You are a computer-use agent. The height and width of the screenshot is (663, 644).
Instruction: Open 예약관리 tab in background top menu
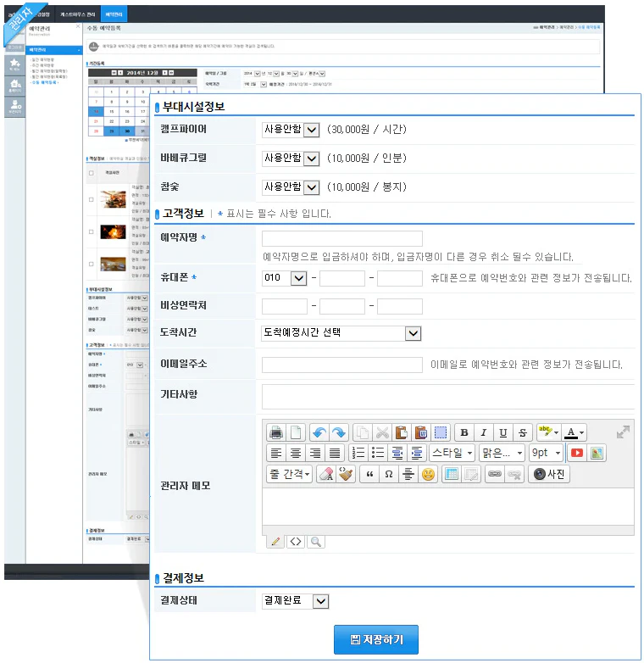pos(114,14)
